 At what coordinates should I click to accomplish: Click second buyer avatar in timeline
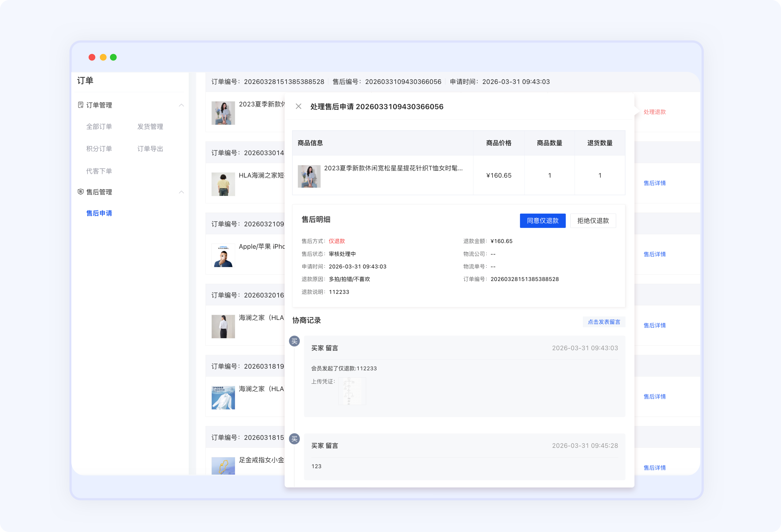click(x=294, y=439)
